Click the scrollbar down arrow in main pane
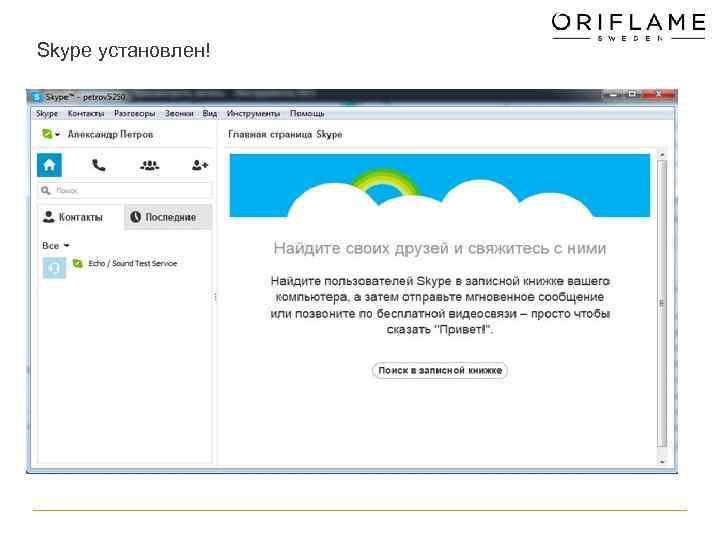The width and height of the screenshot is (720, 540). [x=662, y=461]
